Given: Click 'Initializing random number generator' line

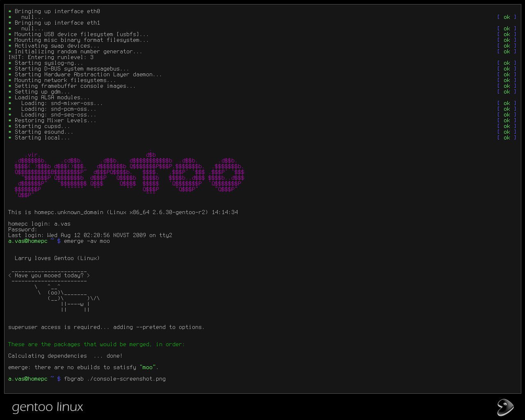Looking at the screenshot, I should pos(75,52).
